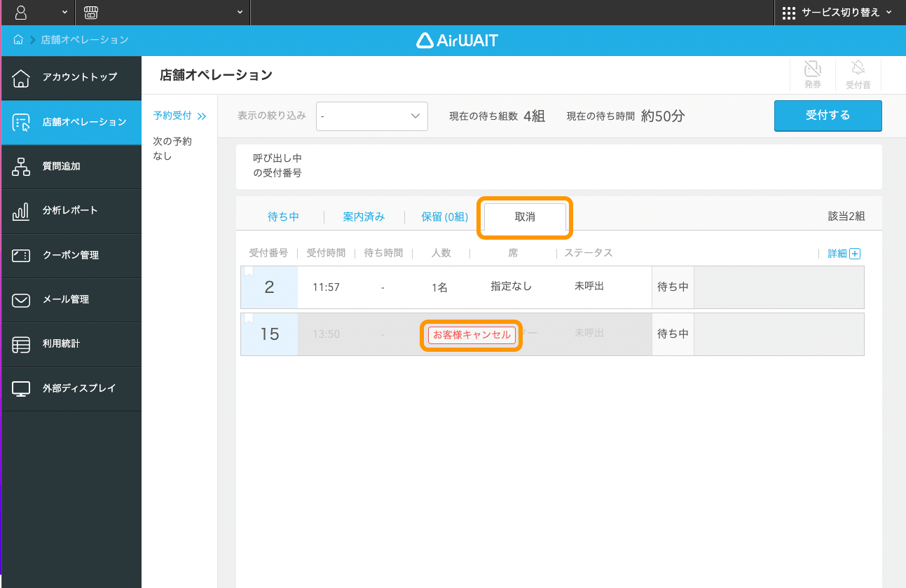The image size is (906, 588).
Task: Switch to the 案内済み tab
Action: (363, 217)
